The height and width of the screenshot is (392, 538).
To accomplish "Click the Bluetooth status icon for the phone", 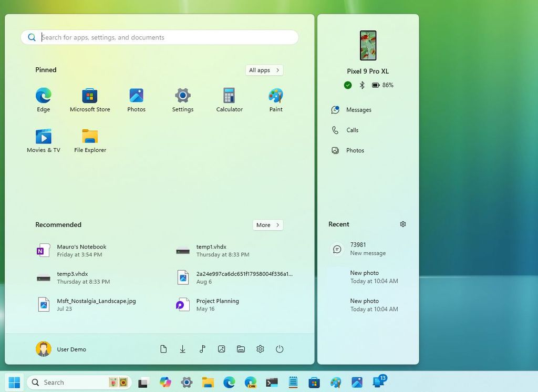I will pyautogui.click(x=361, y=85).
